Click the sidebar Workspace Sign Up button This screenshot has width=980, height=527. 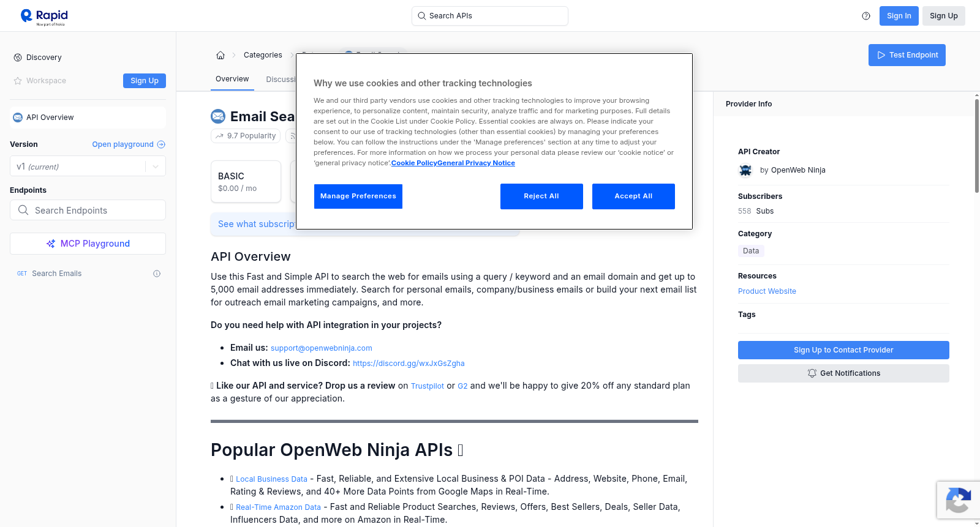(x=145, y=81)
